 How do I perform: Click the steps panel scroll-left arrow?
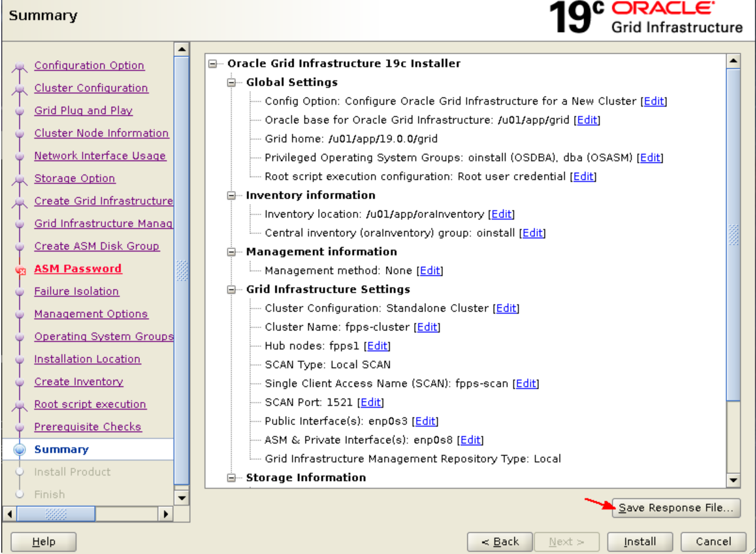(x=9, y=514)
